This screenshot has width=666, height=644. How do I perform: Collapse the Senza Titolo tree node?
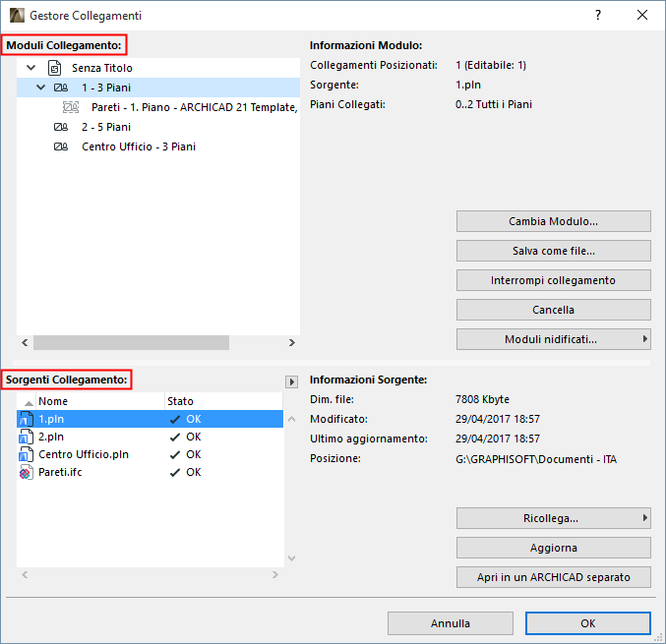(31, 68)
